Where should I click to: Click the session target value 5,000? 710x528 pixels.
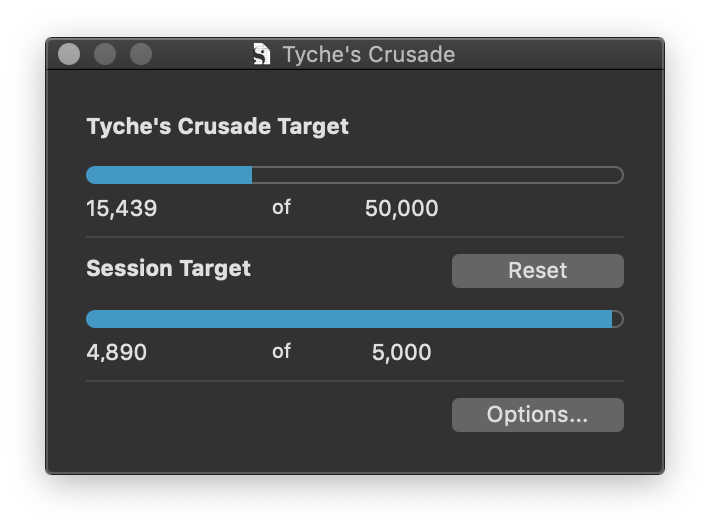pyautogui.click(x=402, y=352)
